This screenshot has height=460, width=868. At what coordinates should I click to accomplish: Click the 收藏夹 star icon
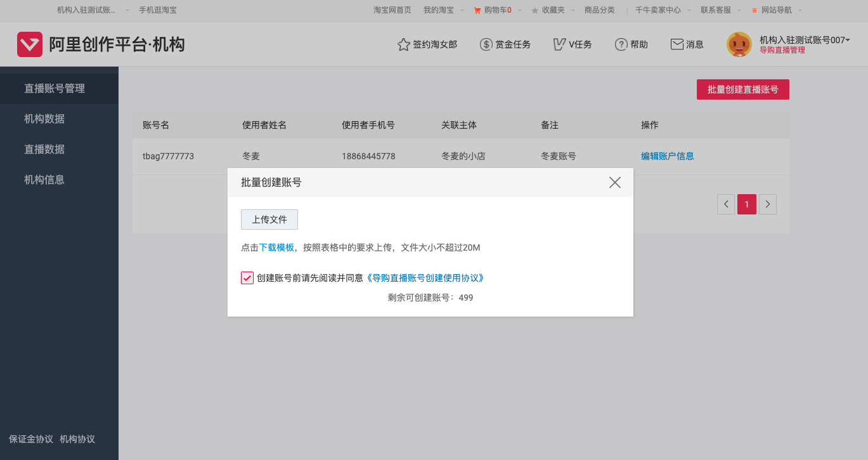pos(535,10)
